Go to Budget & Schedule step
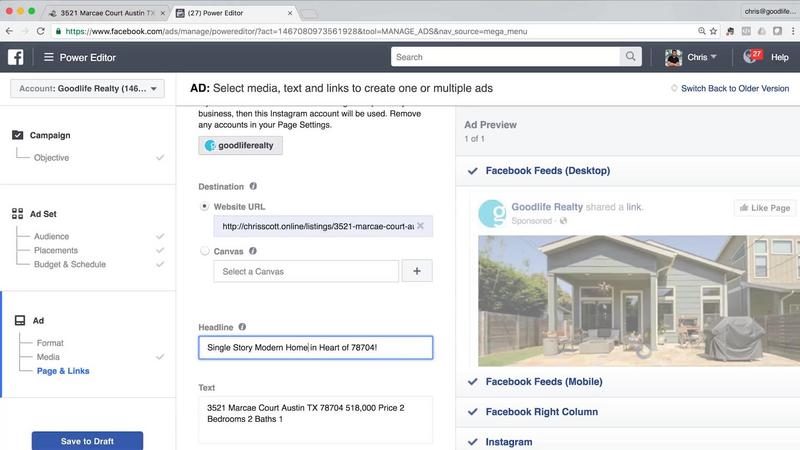The height and width of the screenshot is (450, 800). (70, 264)
